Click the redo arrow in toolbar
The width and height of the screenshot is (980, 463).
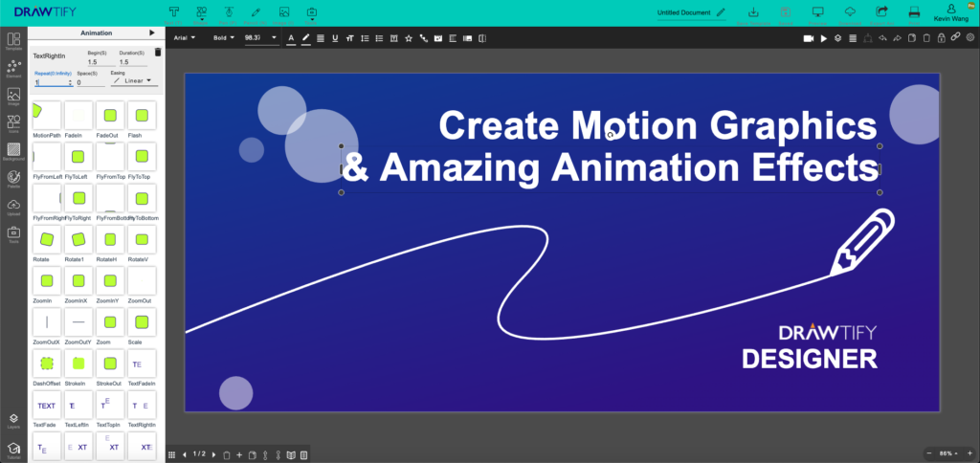point(897,38)
